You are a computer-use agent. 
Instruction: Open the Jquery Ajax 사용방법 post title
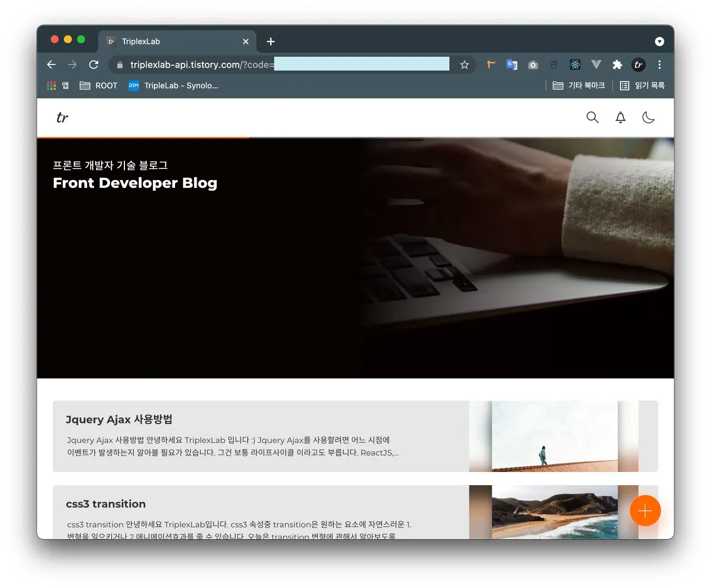pos(119,419)
